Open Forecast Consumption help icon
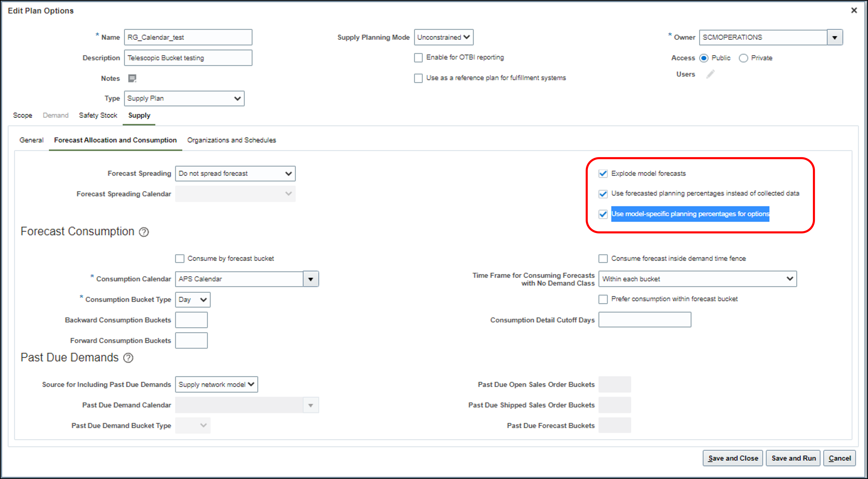Viewport: 868px width, 479px height. point(144,232)
